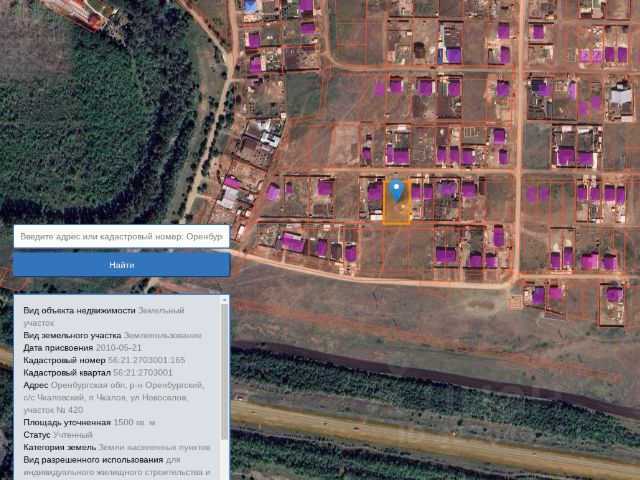
Task: Click the 'Вид объекта недвижимости' label
Action: (79, 310)
